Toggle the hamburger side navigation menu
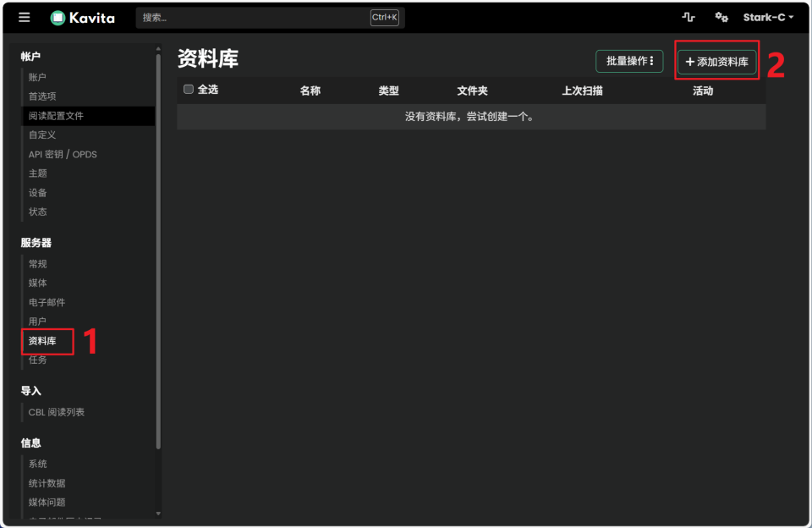Viewport: 812px width, 528px height. [x=24, y=18]
